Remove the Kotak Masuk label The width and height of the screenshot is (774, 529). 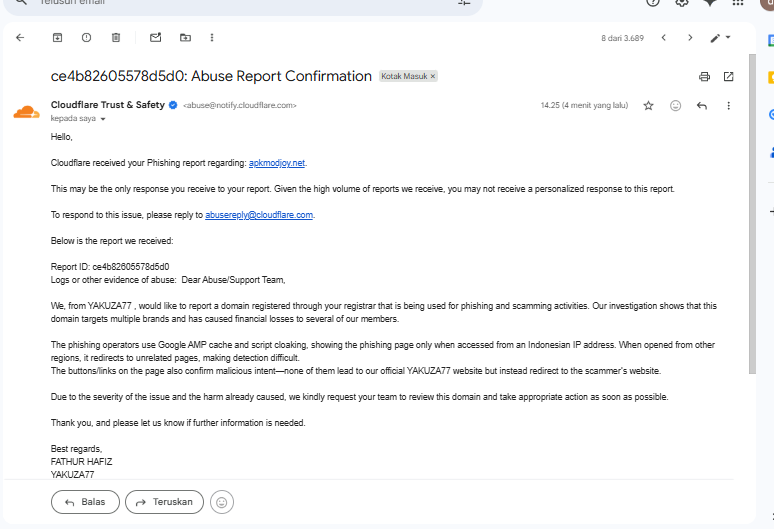[x=432, y=76]
